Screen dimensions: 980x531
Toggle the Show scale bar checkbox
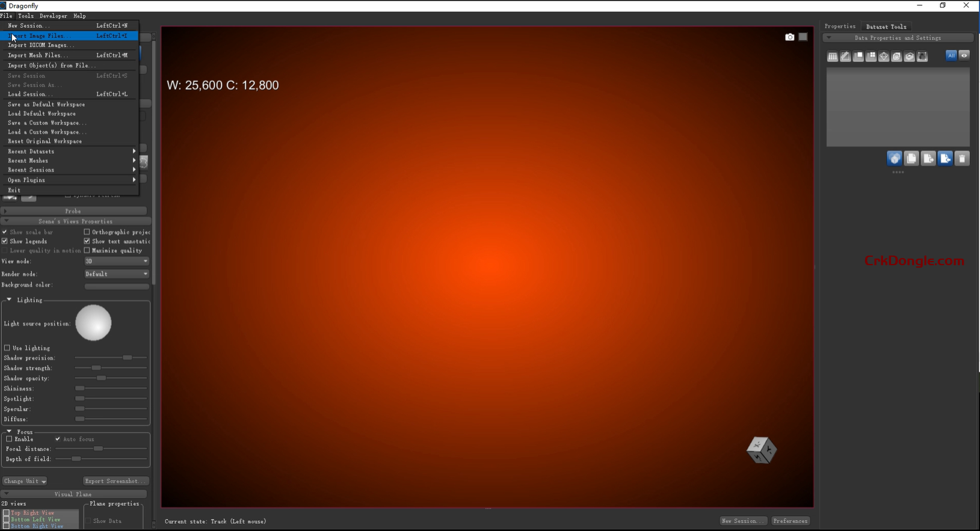click(x=5, y=232)
